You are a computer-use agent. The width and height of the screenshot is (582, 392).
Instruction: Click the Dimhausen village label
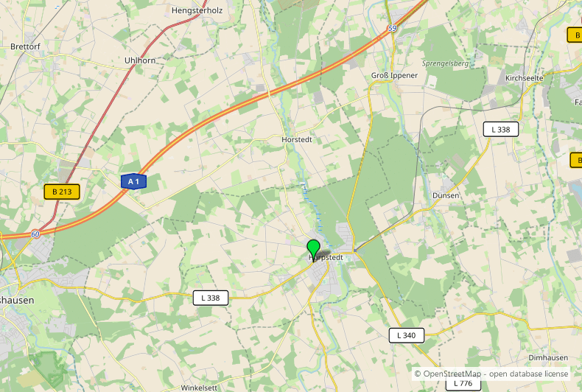(x=548, y=358)
